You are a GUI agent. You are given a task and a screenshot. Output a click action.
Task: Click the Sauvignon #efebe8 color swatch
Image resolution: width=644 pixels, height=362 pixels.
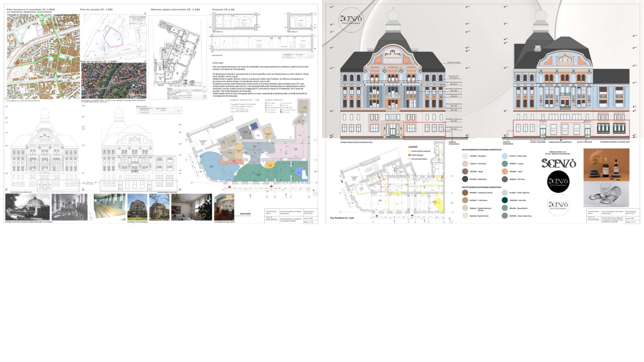(465, 156)
